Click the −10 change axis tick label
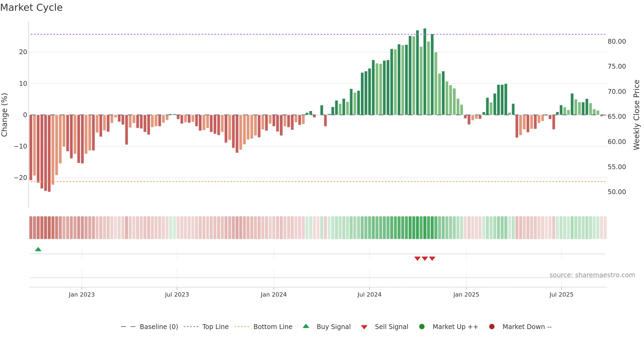Screen dimensions: 644x362 21,146
